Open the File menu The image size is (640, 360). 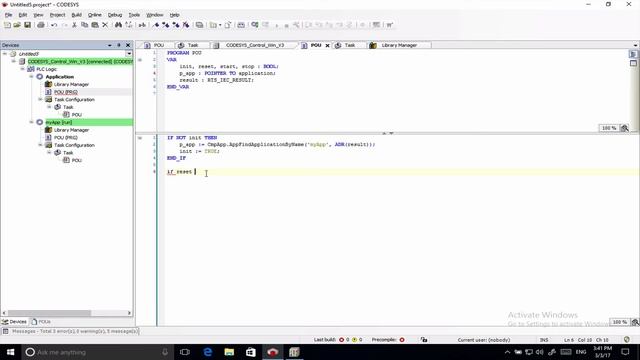[8, 15]
